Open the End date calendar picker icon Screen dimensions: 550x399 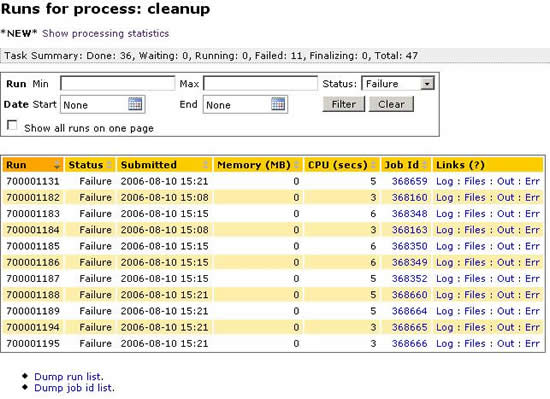278,104
